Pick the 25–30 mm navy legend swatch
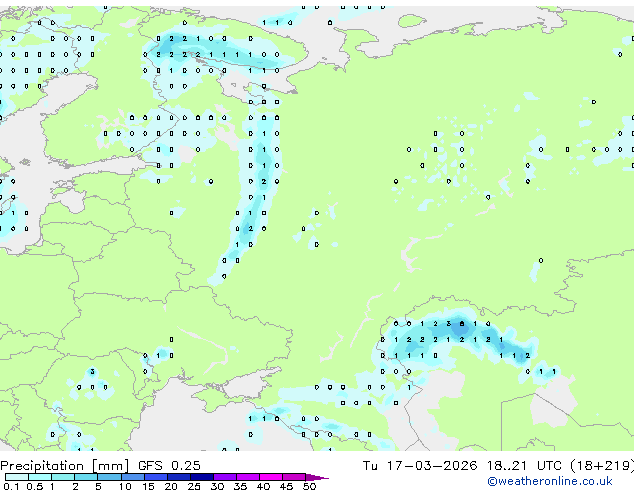 201,477
